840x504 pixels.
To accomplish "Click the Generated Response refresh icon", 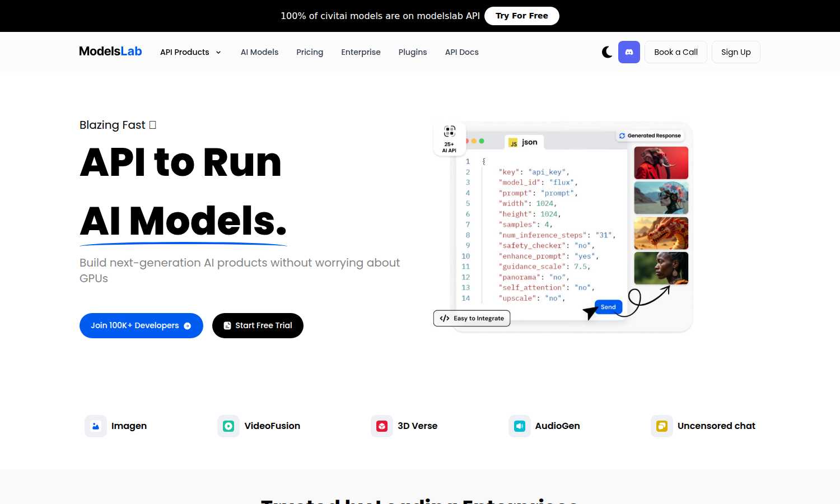I will 622,136.
